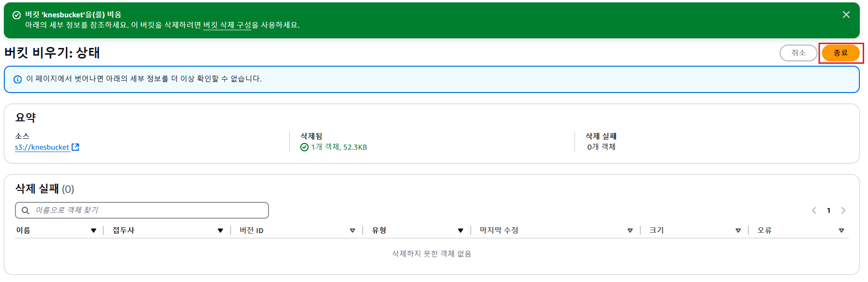Click the info icon in blue notice
Screen dimensions: 868x282
click(x=18, y=79)
